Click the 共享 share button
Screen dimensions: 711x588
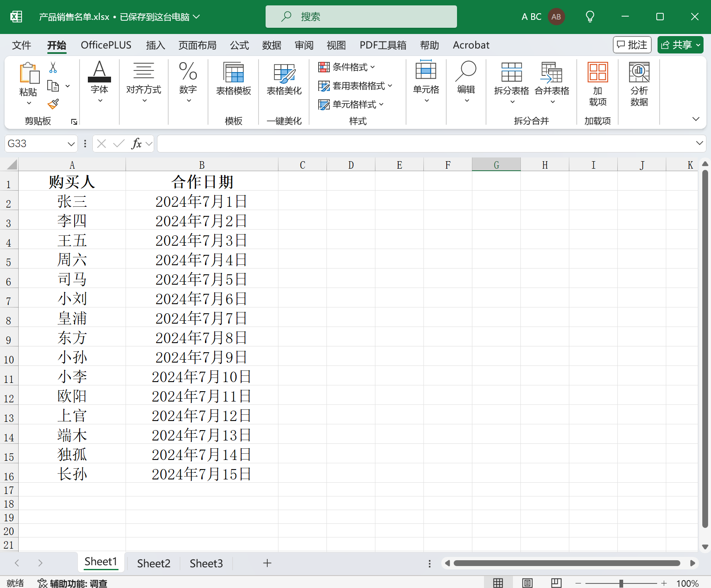pyautogui.click(x=680, y=44)
